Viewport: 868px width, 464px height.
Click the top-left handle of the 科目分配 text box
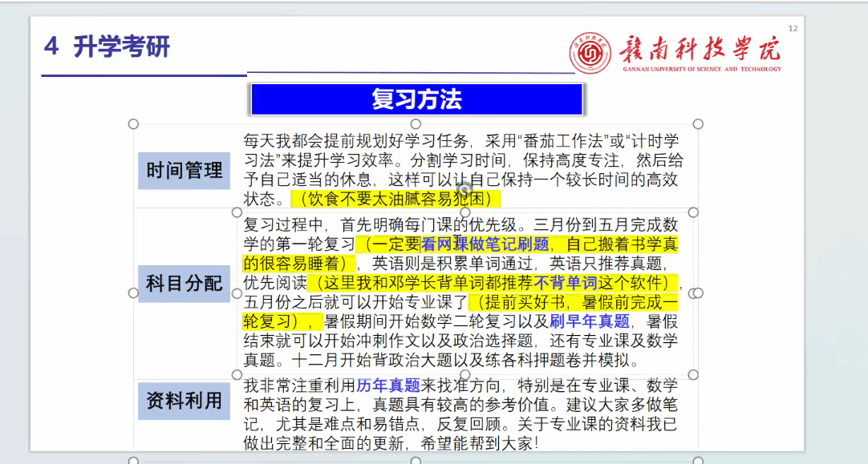237,212
